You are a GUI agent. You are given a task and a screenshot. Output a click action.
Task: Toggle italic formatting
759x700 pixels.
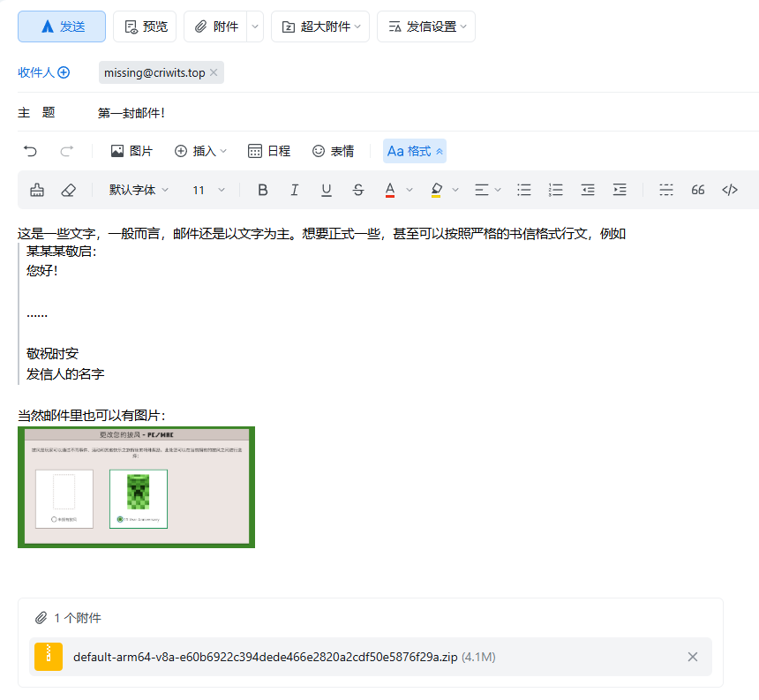click(294, 190)
